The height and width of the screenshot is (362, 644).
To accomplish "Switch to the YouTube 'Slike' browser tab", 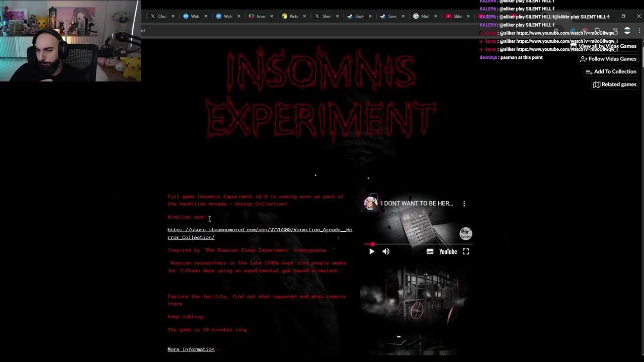I will 457,16.
